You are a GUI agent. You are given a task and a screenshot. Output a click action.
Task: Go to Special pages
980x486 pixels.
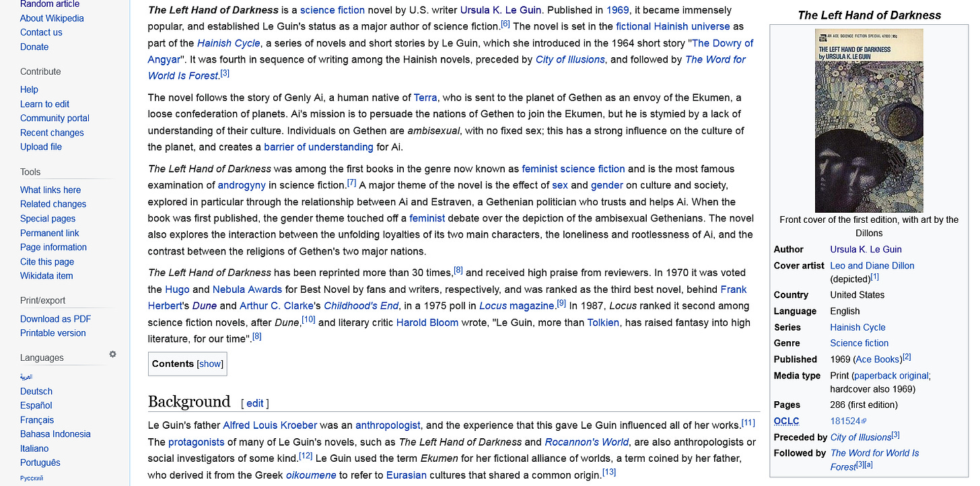click(x=48, y=219)
